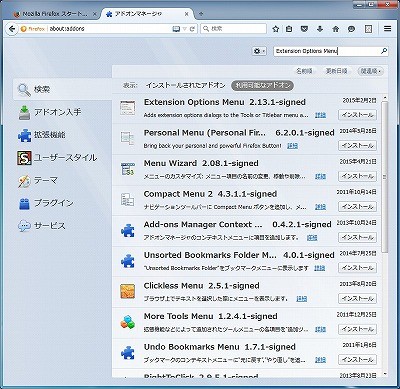Install Clickless Menu add-on

(357, 298)
